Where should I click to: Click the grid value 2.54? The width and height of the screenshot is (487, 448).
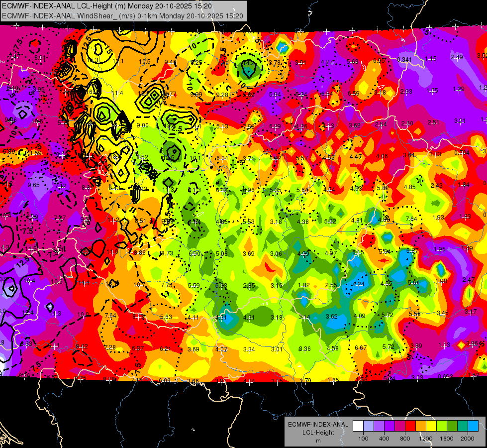[x=381, y=124]
